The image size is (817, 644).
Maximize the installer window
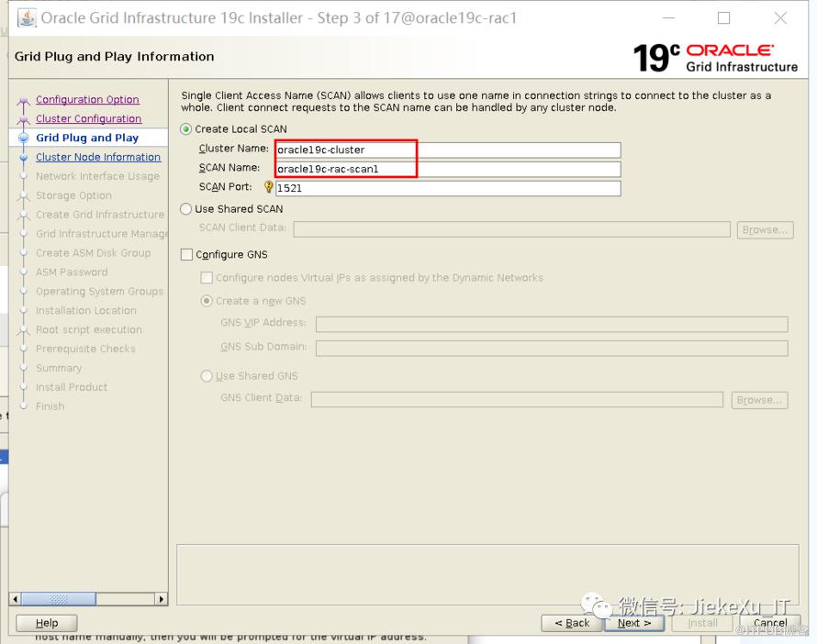[x=723, y=18]
